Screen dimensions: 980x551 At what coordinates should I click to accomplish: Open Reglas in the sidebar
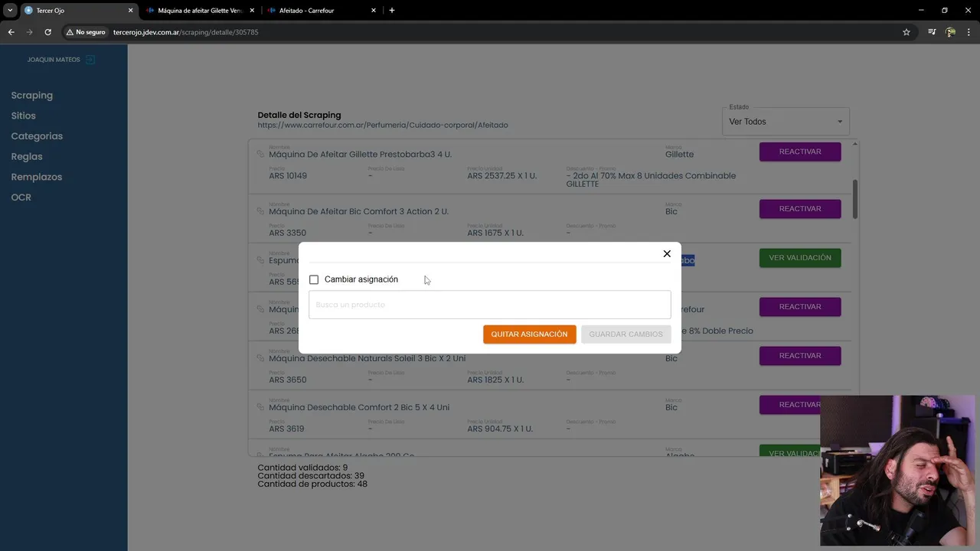(27, 156)
